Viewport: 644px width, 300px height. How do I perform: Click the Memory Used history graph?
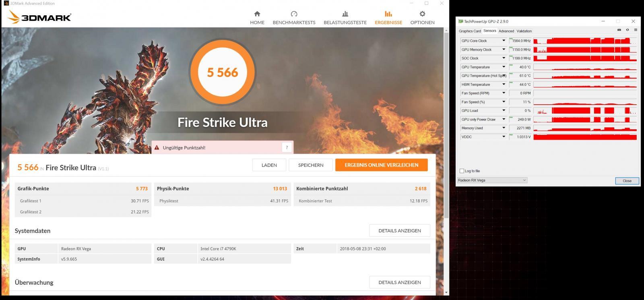tap(585, 128)
